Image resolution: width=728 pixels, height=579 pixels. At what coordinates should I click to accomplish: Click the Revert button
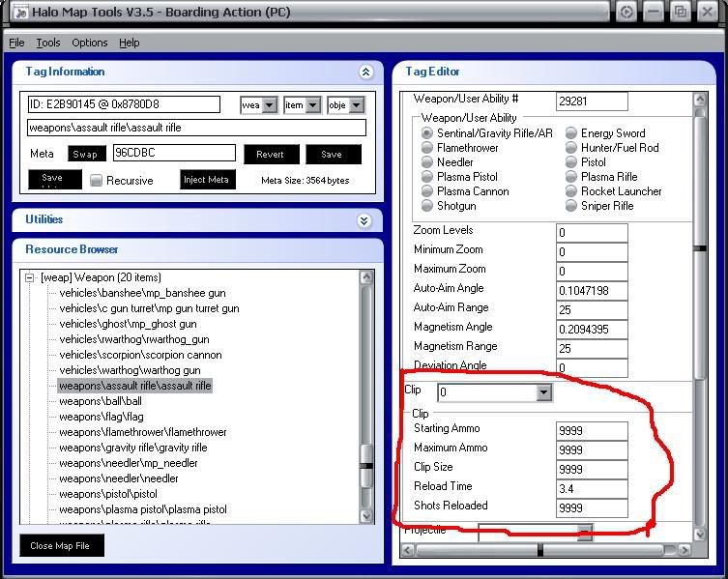point(272,154)
